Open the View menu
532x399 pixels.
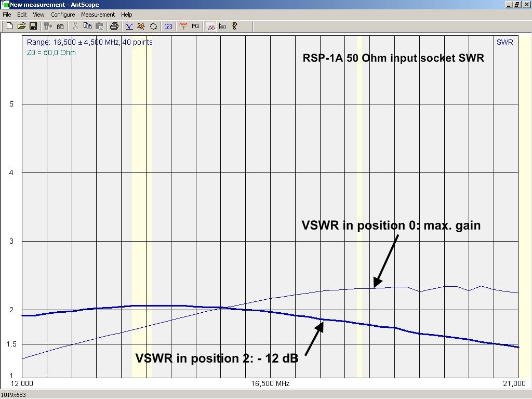click(x=38, y=15)
